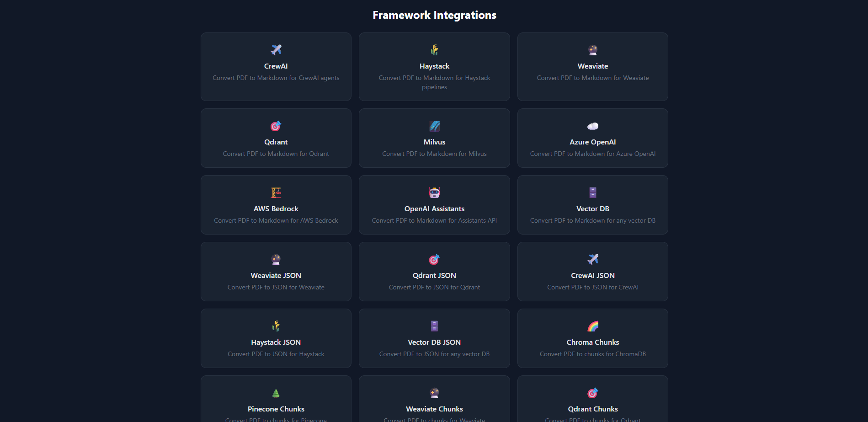The width and height of the screenshot is (868, 422).
Task: Open the Weaviate JSON title link
Action: click(x=276, y=276)
